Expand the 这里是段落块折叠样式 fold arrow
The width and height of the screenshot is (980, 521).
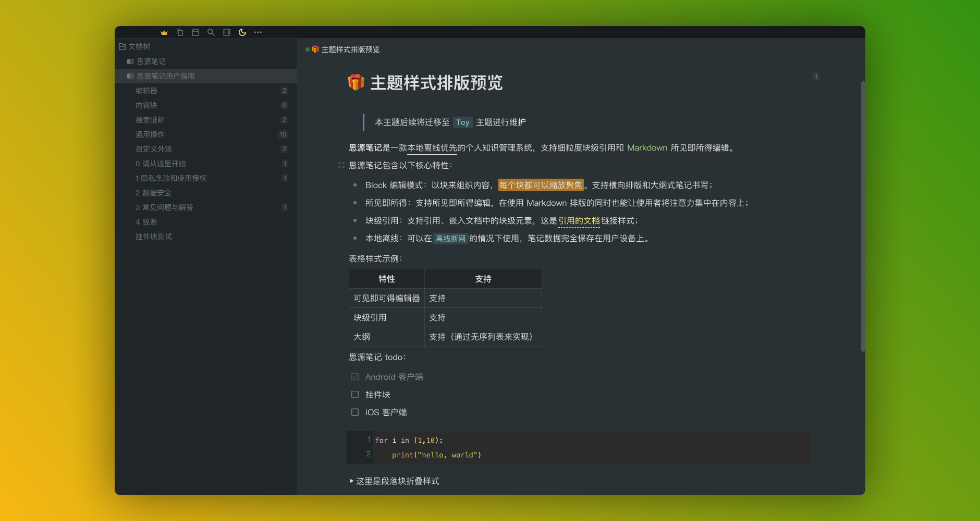click(x=352, y=481)
